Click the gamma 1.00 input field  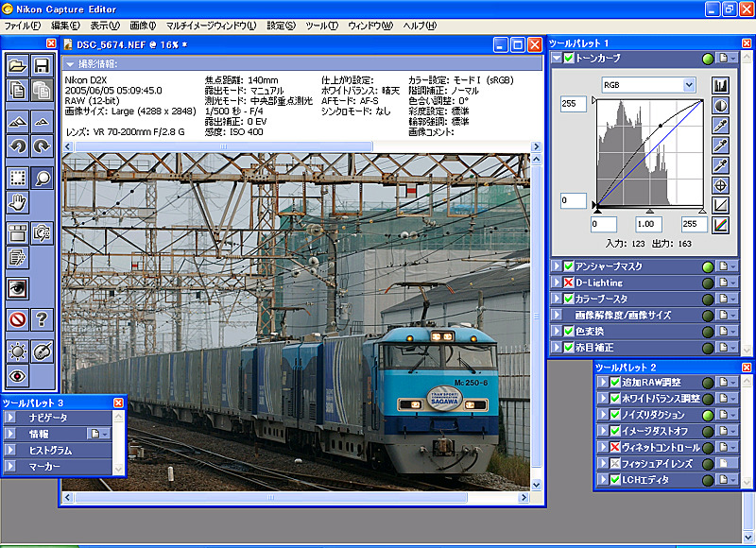click(648, 224)
